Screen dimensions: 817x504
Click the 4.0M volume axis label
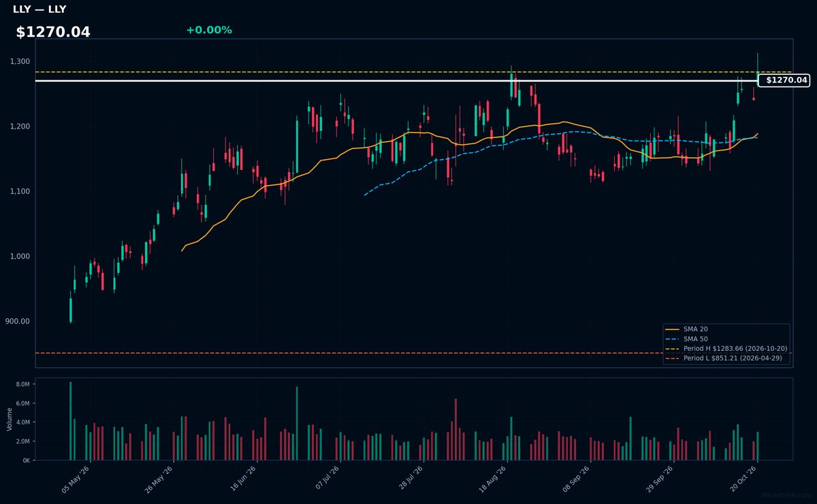[23, 422]
